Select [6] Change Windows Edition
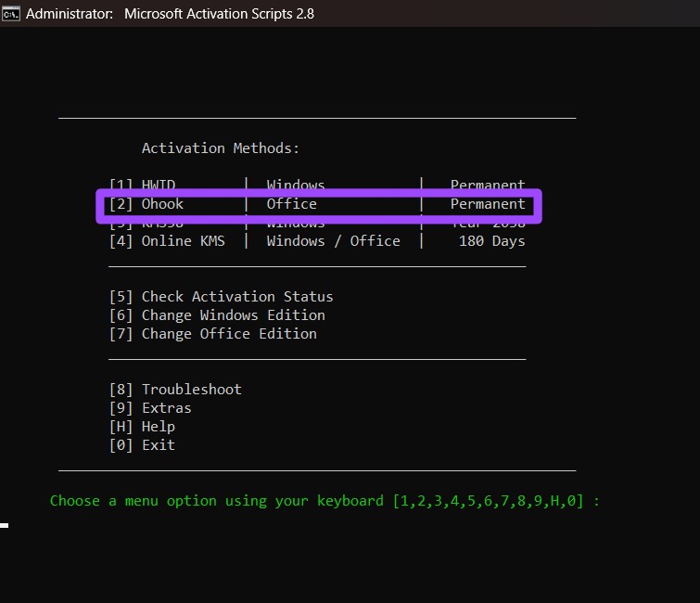 (x=217, y=315)
